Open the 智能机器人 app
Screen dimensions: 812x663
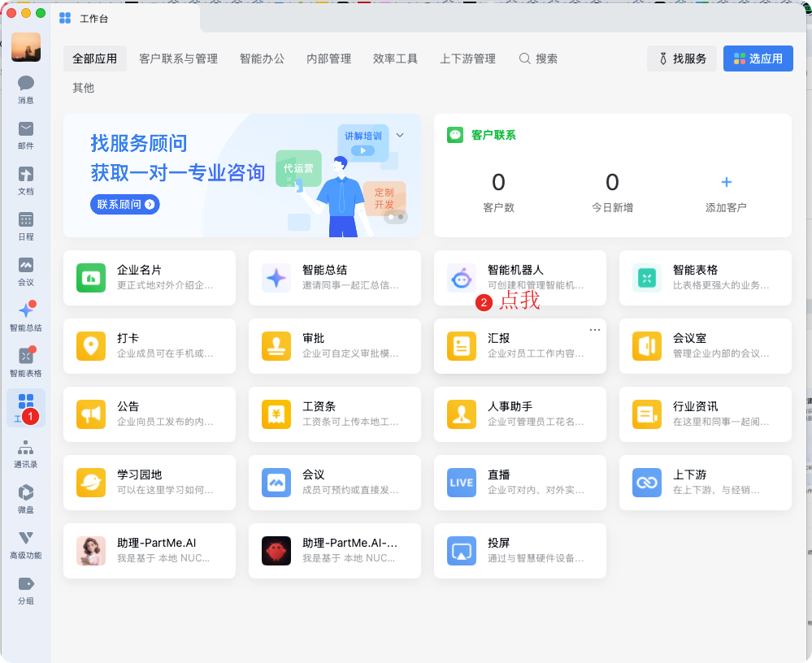[x=520, y=278]
